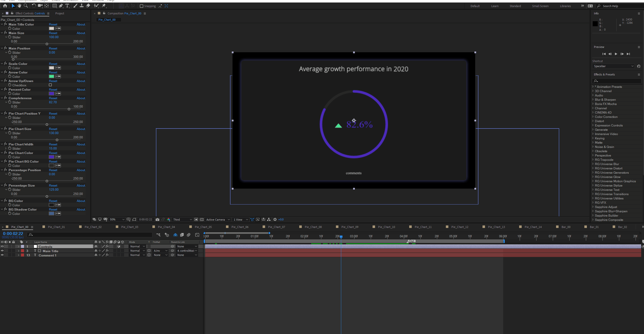Select the Clone Stamp tool
The width and height of the screenshot is (644, 334).
click(x=82, y=6)
